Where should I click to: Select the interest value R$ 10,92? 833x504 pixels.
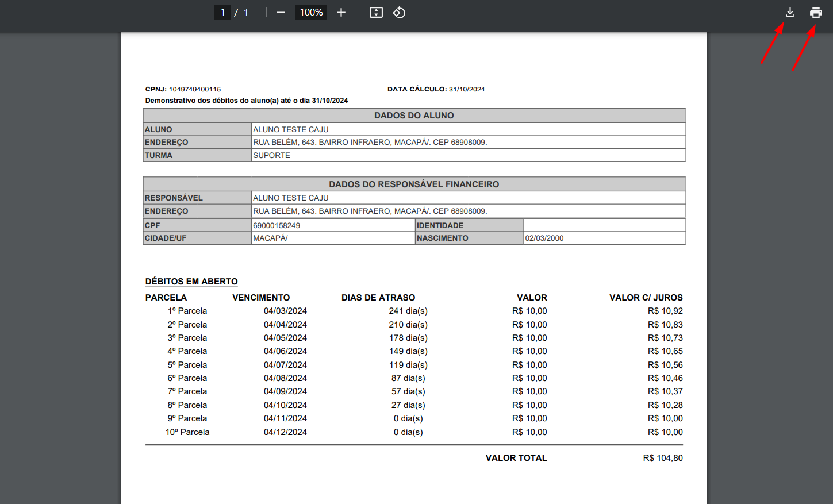[x=665, y=311]
